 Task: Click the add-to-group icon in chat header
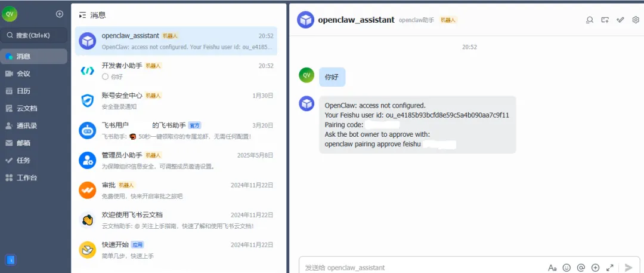[605, 20]
